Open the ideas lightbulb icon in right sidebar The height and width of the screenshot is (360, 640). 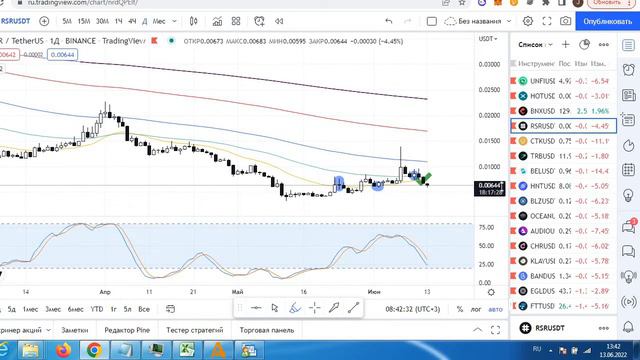click(629, 195)
